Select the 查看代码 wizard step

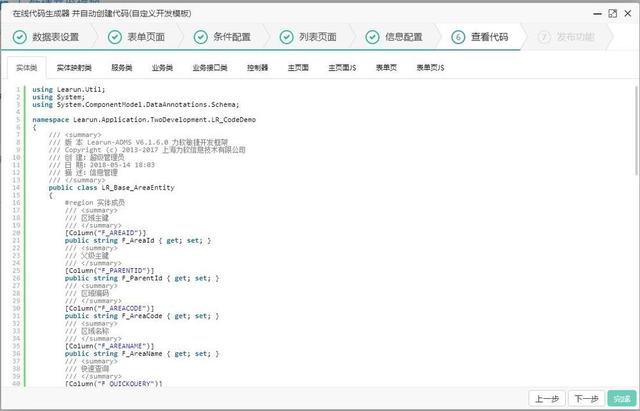(x=484, y=37)
